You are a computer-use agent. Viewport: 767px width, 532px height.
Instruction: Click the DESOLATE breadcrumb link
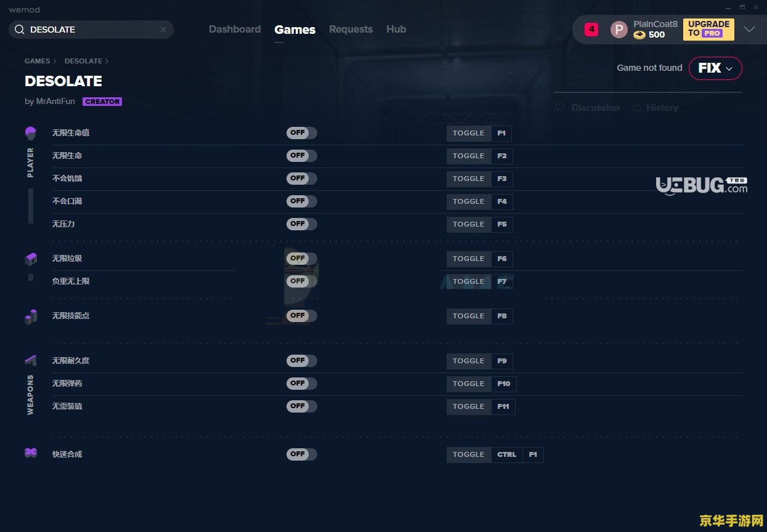(x=83, y=61)
